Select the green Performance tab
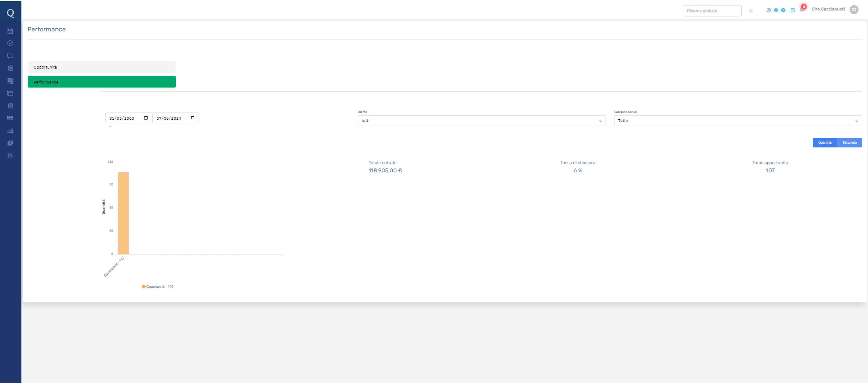 tap(101, 82)
